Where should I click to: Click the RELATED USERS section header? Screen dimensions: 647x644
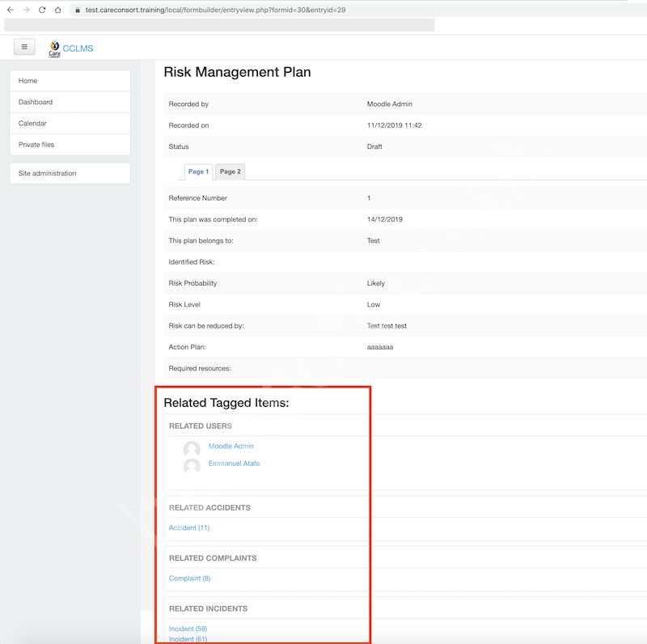(x=200, y=426)
